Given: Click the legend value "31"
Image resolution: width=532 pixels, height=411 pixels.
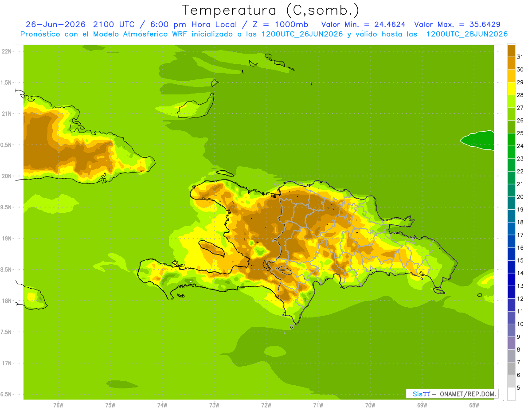Looking at the screenshot, I should click(520, 57).
